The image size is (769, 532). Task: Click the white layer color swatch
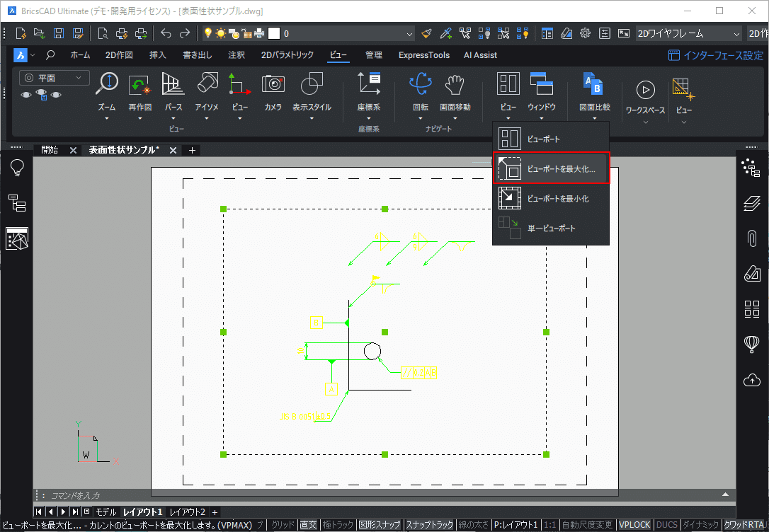[x=274, y=33]
